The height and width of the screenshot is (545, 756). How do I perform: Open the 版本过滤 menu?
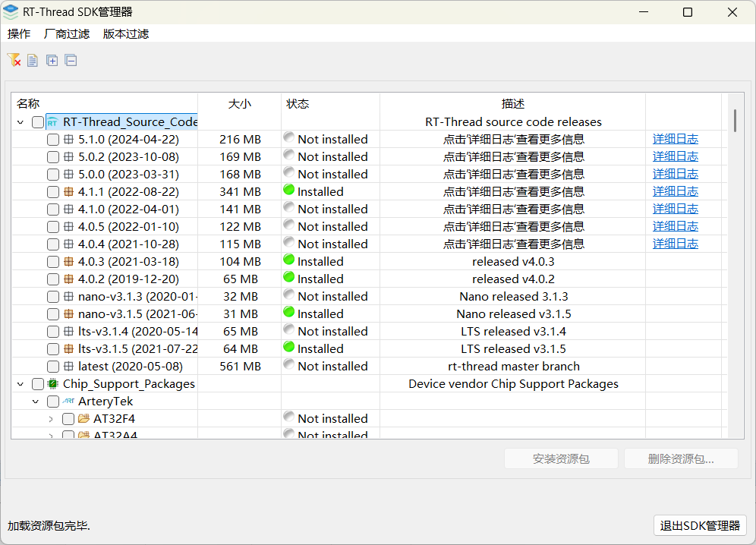tap(126, 33)
